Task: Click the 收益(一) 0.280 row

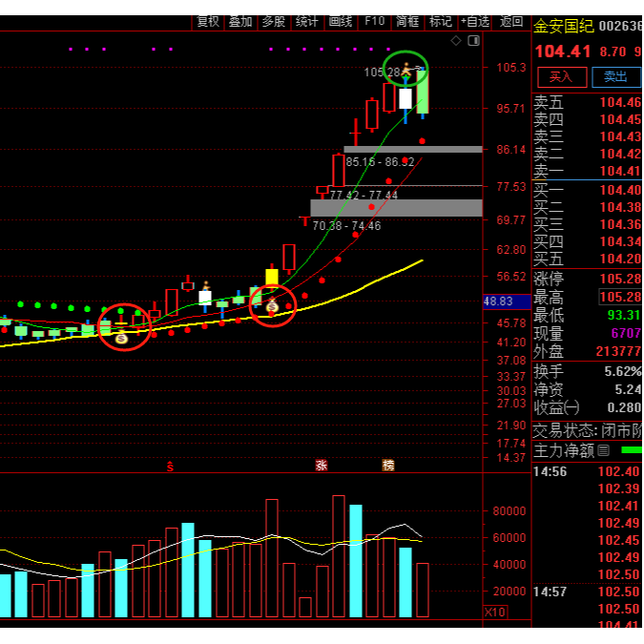Action: pos(588,407)
